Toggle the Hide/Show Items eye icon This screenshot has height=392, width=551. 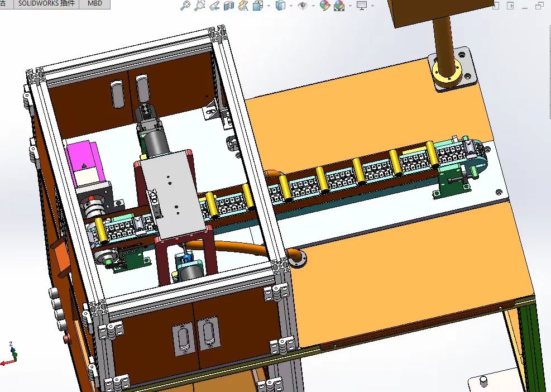303,6
